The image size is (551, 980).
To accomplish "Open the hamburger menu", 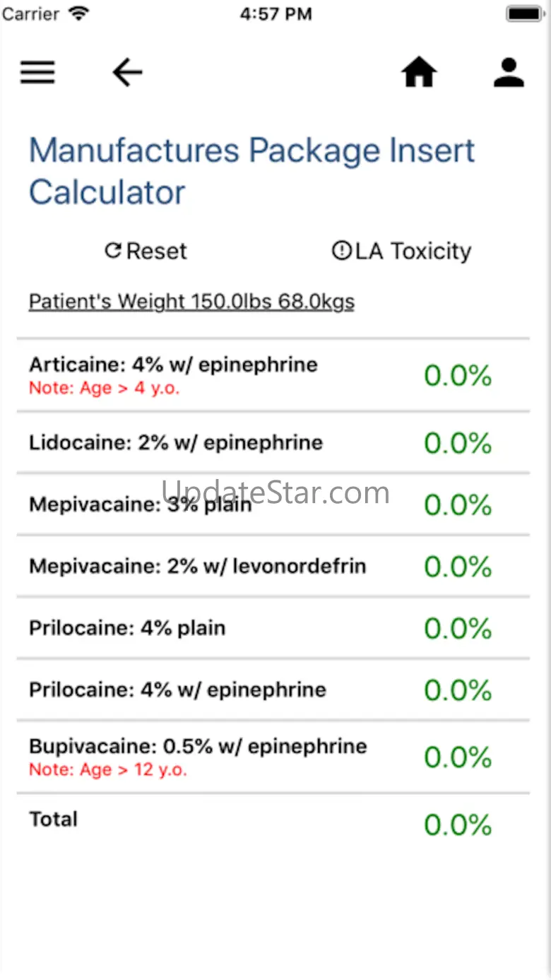I will [x=37, y=72].
